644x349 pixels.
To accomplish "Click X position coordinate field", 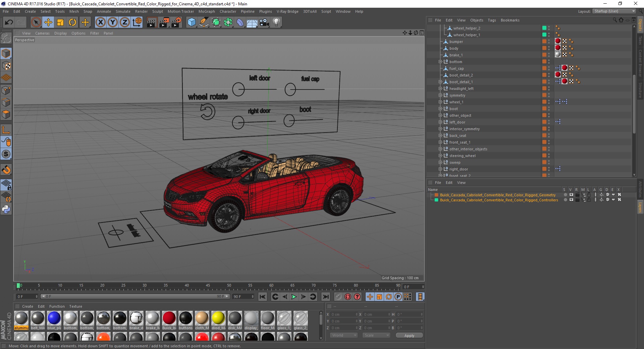I will click(x=343, y=314).
